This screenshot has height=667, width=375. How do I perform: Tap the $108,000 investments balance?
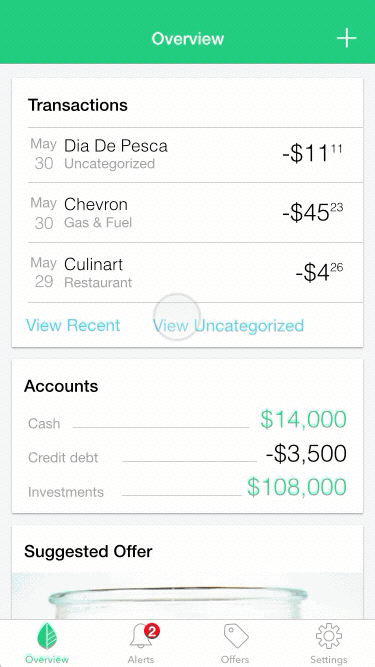coord(297,487)
